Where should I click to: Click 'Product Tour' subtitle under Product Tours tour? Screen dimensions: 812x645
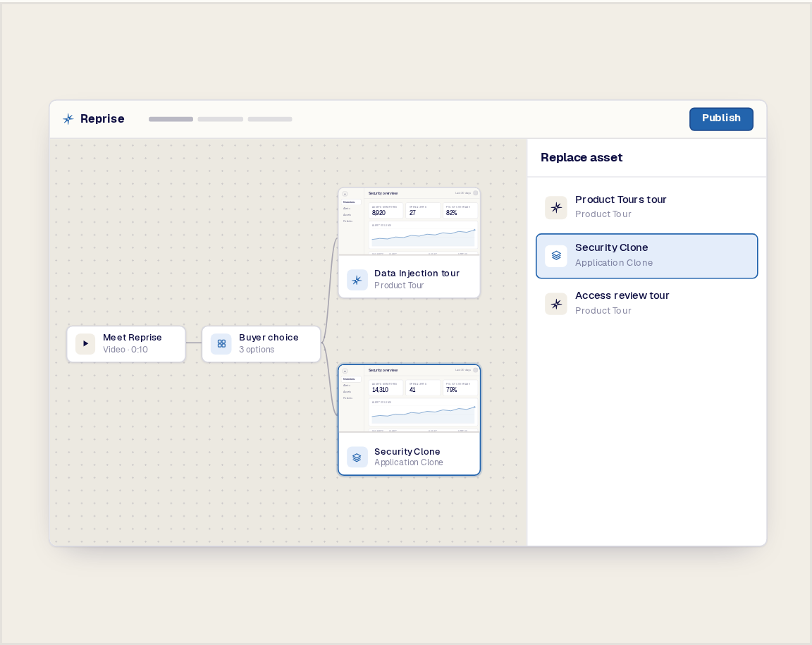(x=603, y=214)
